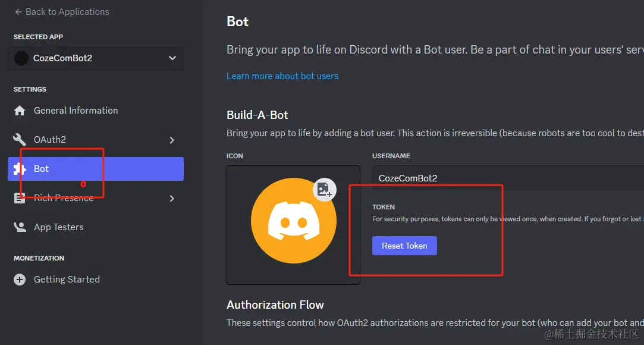Click the plus icon beside Getting Started
644x345 pixels.
[20, 280]
